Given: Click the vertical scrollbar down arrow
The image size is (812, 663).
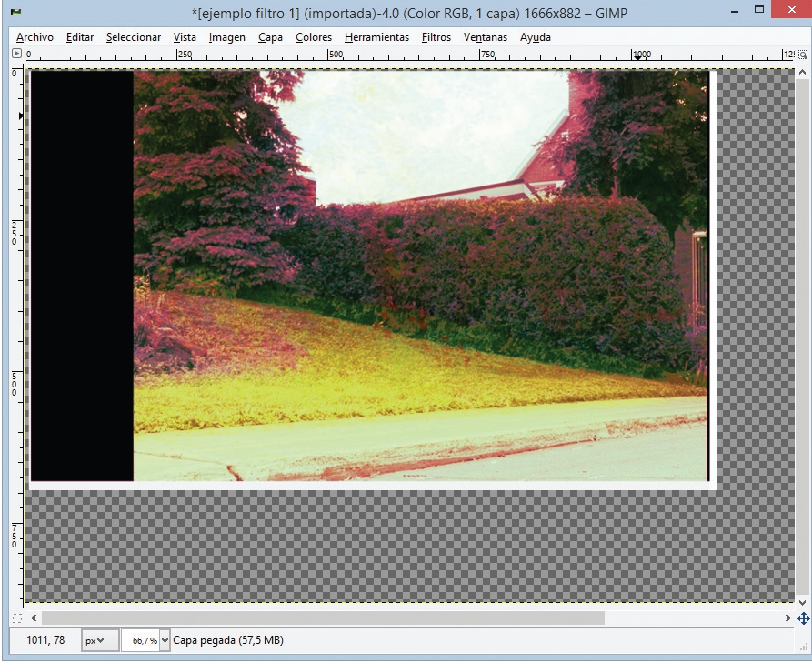Looking at the screenshot, I should (x=803, y=603).
